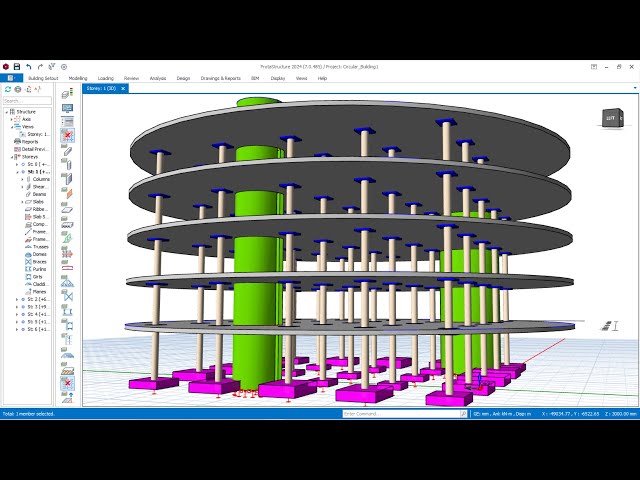Click the Save icon in title bar

tap(17, 67)
